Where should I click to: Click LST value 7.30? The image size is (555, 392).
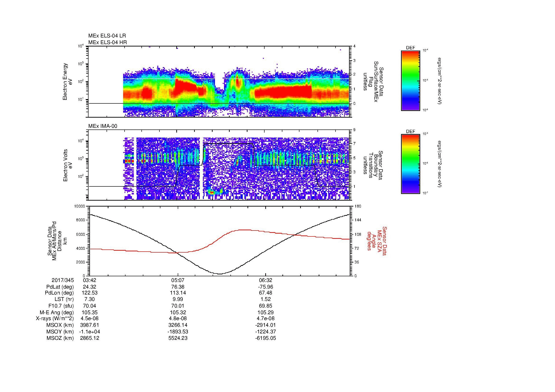(89, 300)
